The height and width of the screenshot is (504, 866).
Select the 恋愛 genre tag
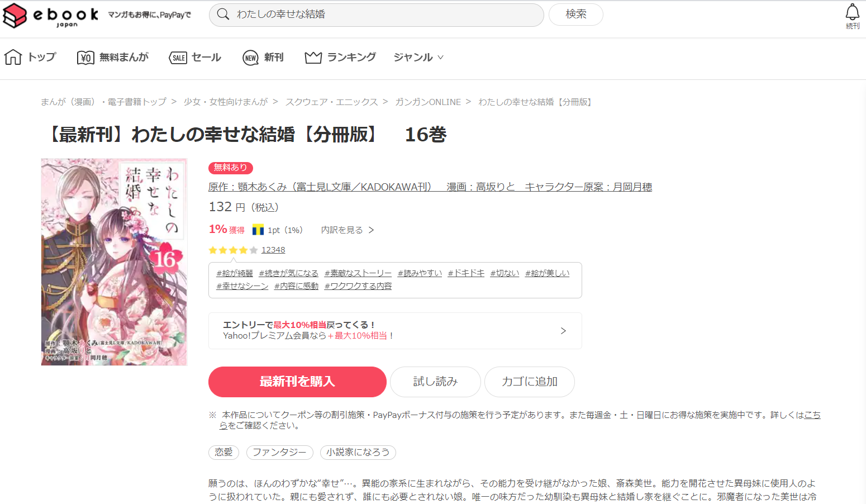click(x=223, y=452)
